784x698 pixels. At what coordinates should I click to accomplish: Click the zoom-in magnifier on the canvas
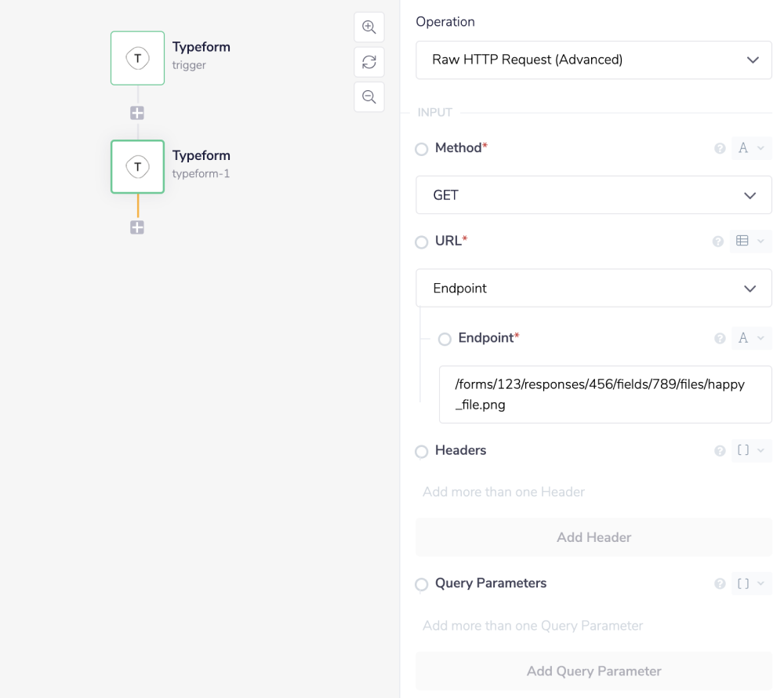click(368, 27)
